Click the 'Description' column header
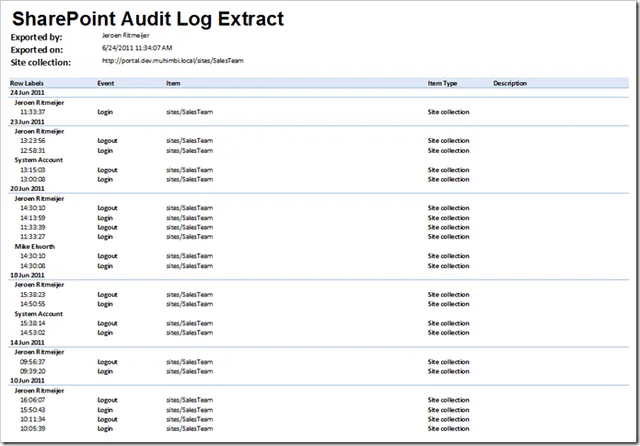 pyautogui.click(x=510, y=83)
